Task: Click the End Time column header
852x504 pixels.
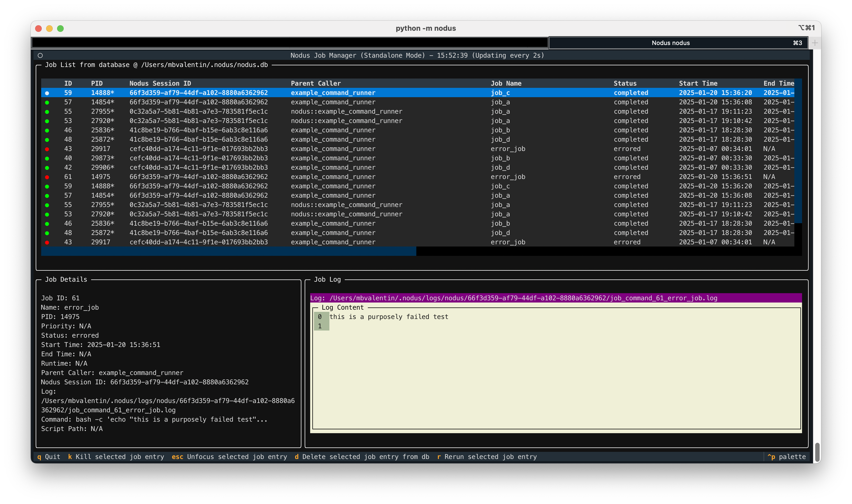Action: pyautogui.click(x=778, y=83)
